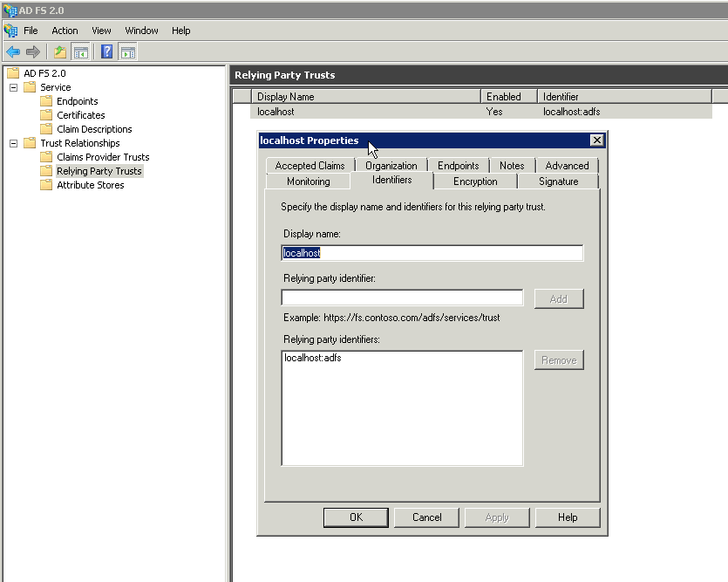The width and height of the screenshot is (728, 582).
Task: Open the Monitoring tab
Action: [308, 181]
